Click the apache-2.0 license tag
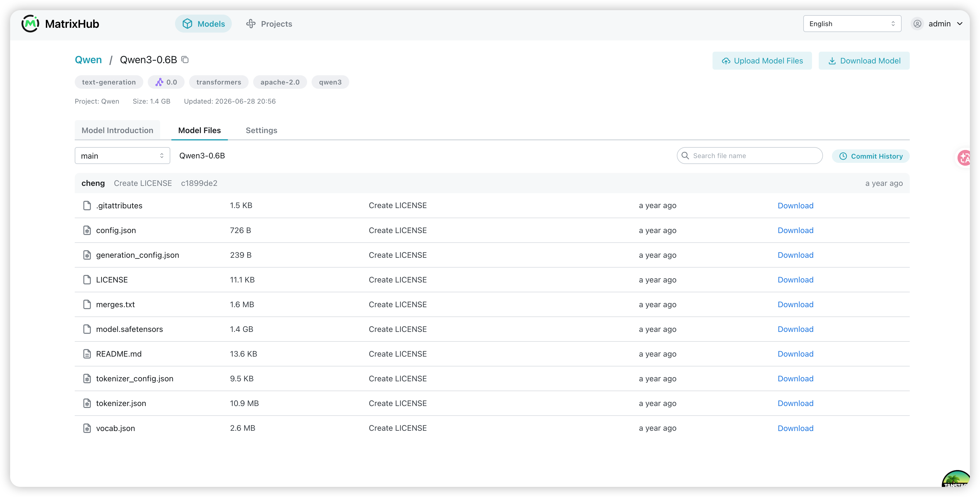 pos(280,82)
